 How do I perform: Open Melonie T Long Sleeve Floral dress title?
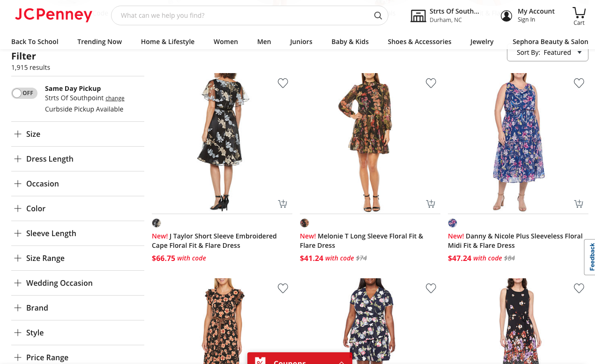[x=362, y=241]
